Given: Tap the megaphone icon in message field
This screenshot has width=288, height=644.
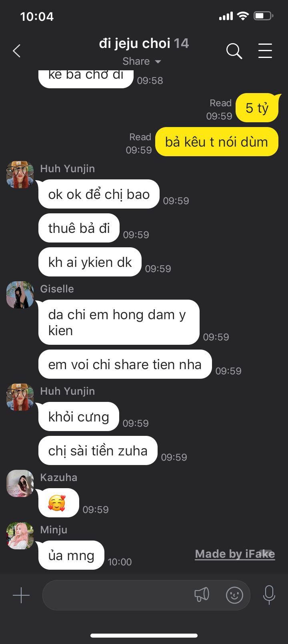Looking at the screenshot, I should pos(202,594).
